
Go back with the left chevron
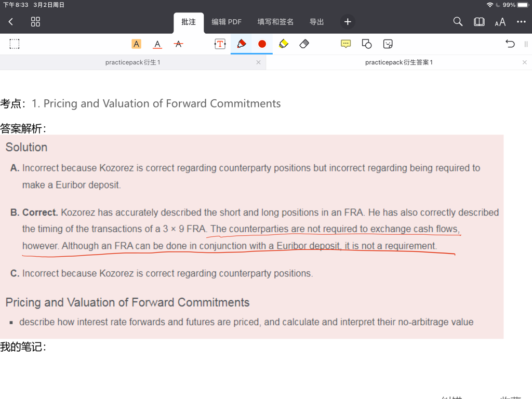(x=10, y=22)
